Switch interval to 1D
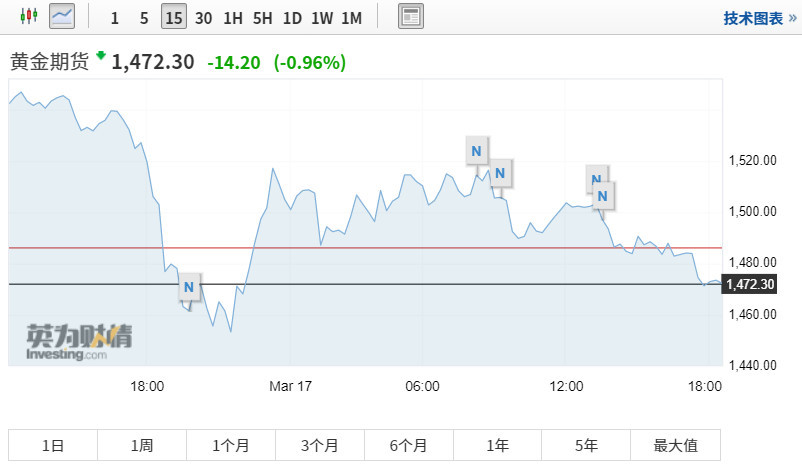802x473 pixels. pyautogui.click(x=292, y=18)
